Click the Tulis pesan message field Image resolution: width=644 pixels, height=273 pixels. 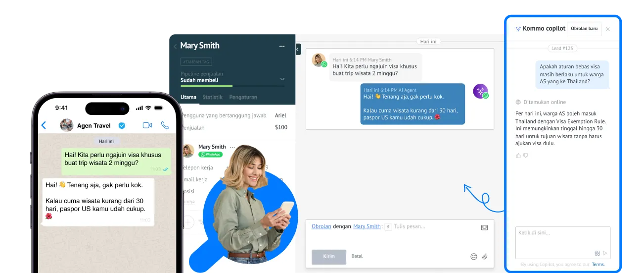click(410, 226)
